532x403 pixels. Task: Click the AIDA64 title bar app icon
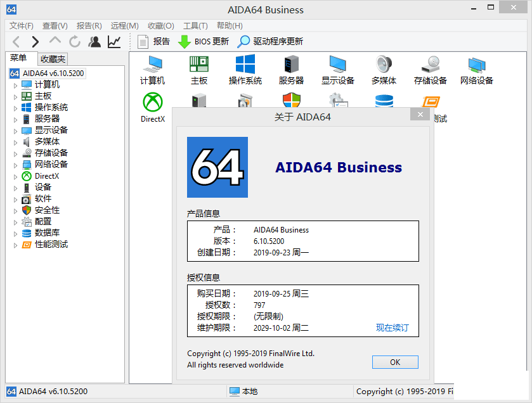click(11, 10)
